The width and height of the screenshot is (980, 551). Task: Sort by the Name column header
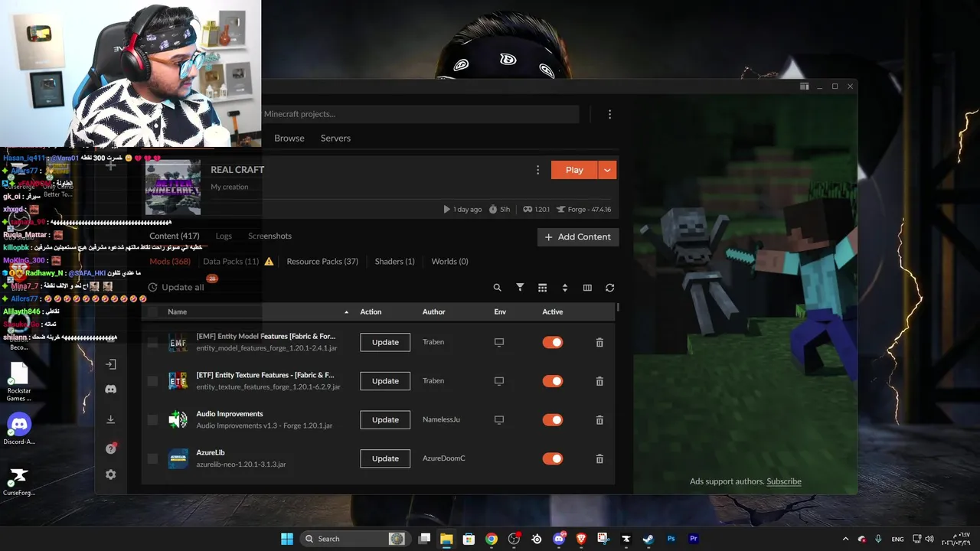178,311
